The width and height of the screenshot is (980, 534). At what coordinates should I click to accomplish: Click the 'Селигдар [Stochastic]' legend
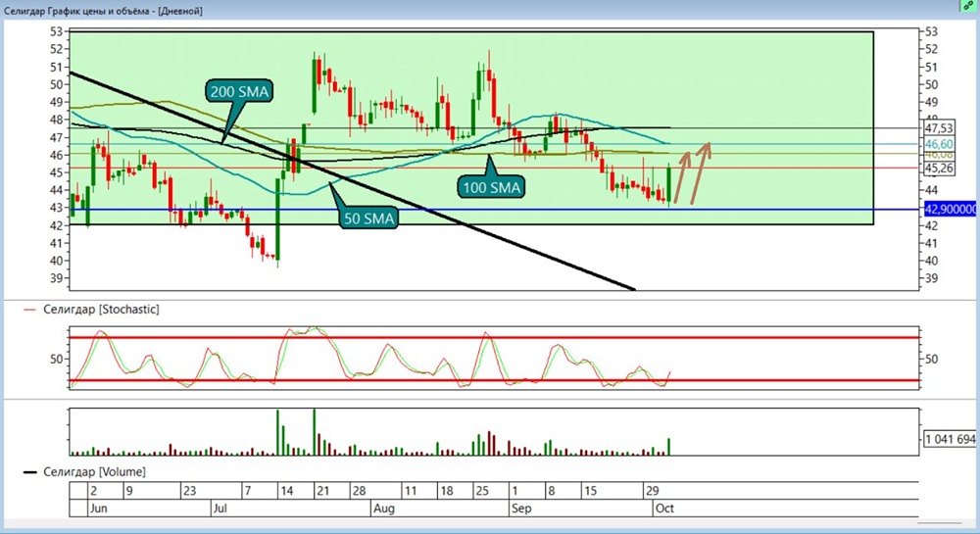tap(91, 310)
